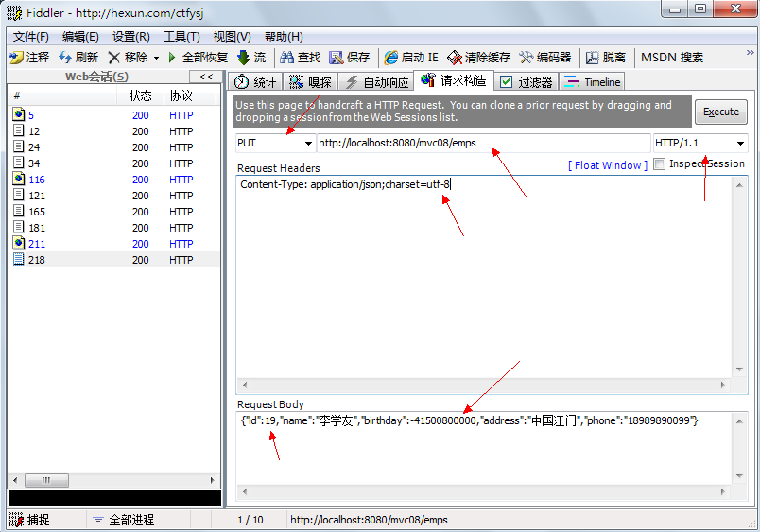The image size is (760, 532).
Task: Switch to the Timeline tab
Action: tap(592, 82)
